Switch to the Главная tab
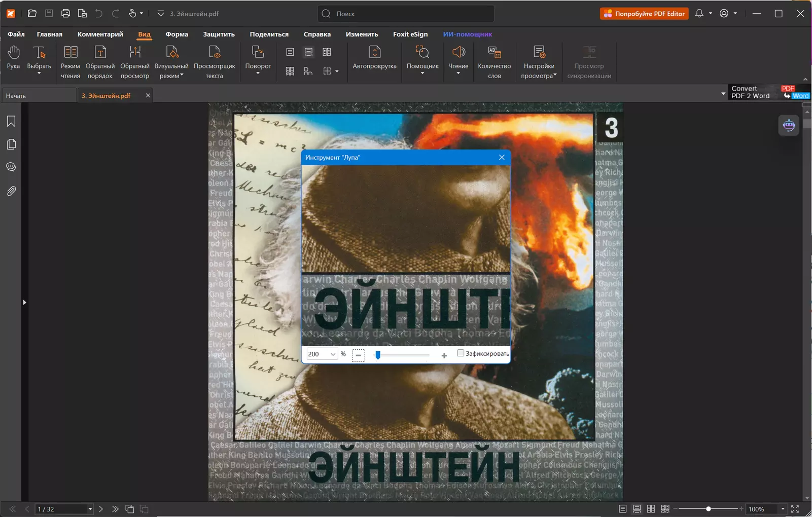 [50, 34]
